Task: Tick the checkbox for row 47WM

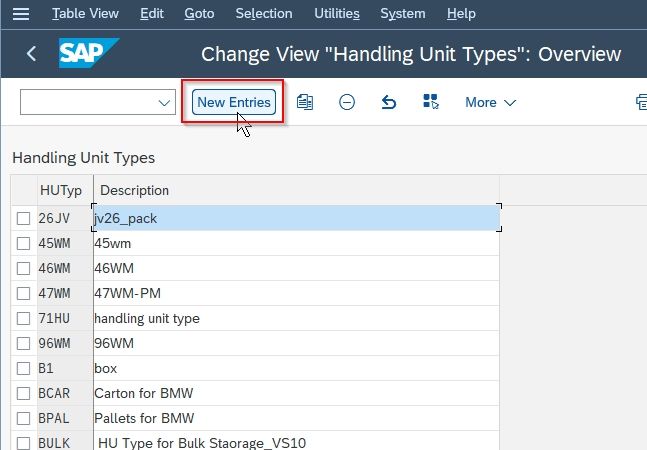Action: [x=24, y=293]
